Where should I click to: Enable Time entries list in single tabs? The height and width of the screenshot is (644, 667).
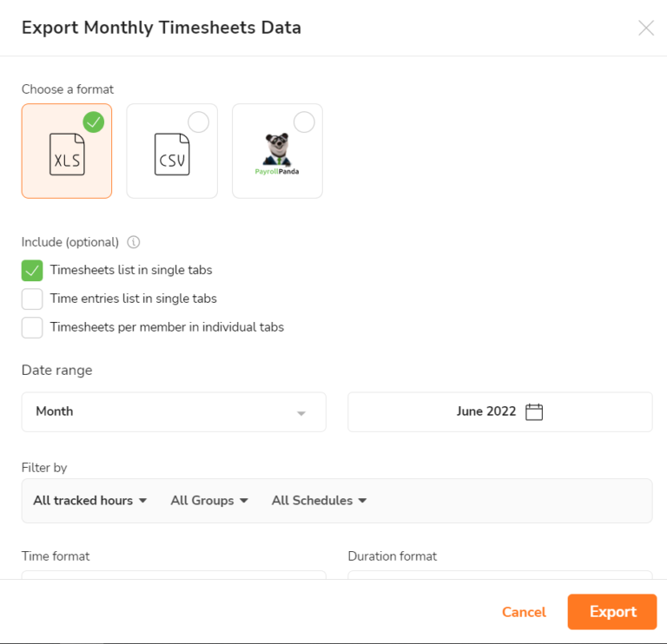tap(32, 299)
